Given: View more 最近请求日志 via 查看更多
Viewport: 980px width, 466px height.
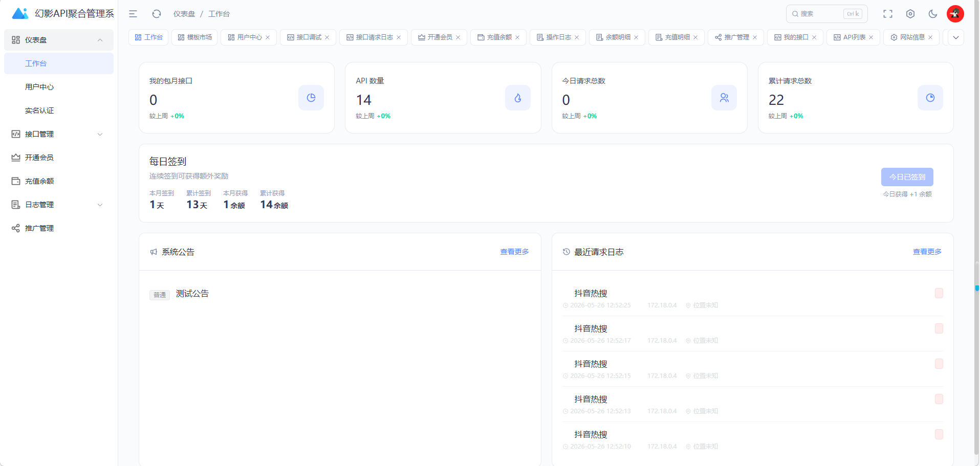Looking at the screenshot, I should [927, 252].
